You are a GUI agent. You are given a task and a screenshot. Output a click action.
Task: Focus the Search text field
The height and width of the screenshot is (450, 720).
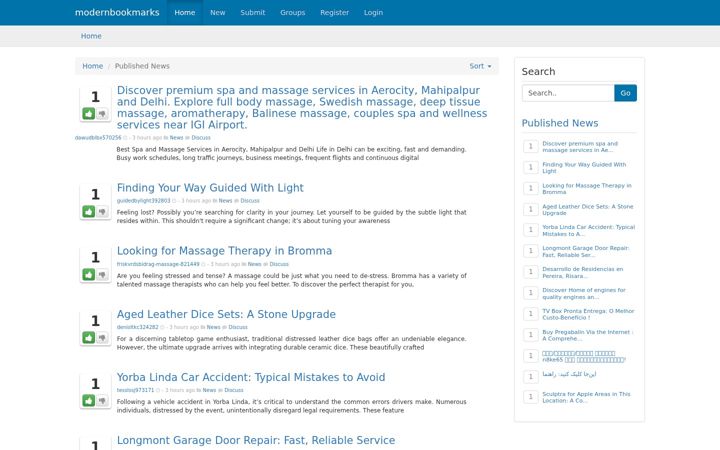click(x=568, y=93)
